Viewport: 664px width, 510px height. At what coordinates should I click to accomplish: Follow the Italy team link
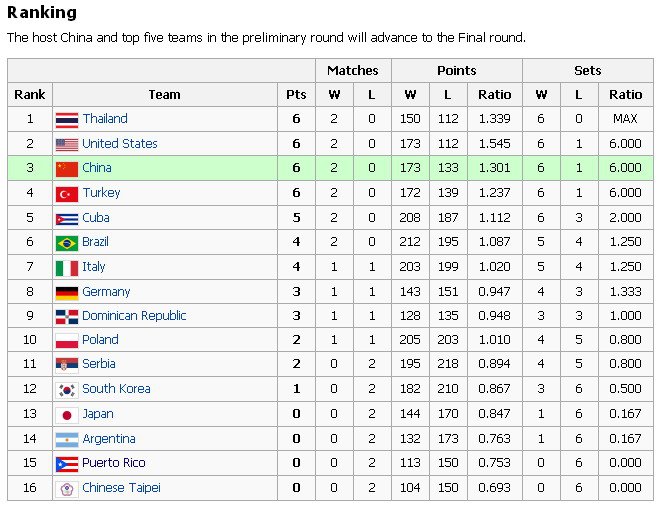[94, 267]
